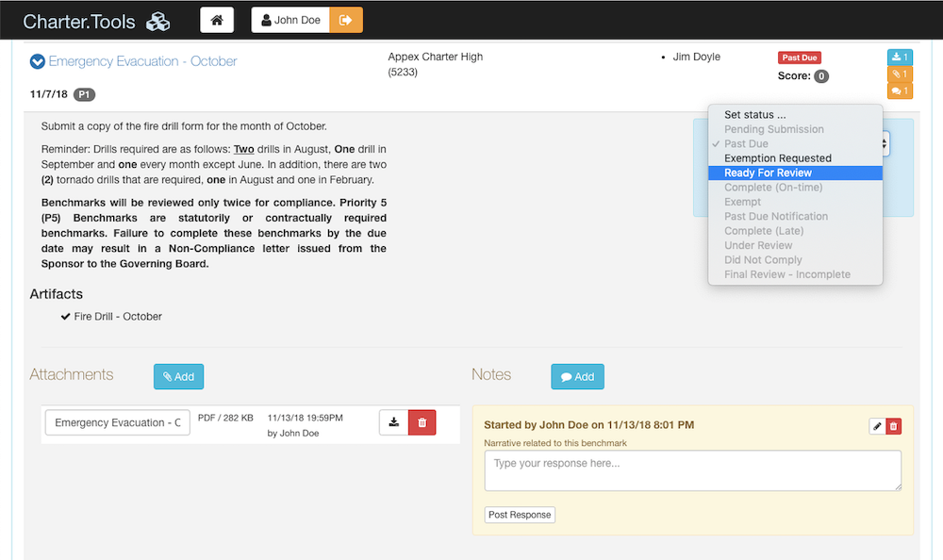Select Ready For Review status
Viewport: 943px width, 560px height.
point(795,173)
